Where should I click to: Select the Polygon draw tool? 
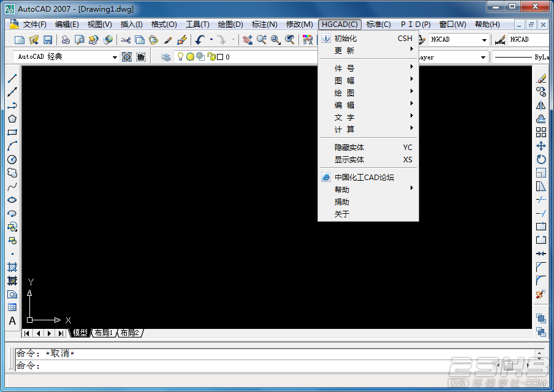pyautogui.click(x=12, y=119)
